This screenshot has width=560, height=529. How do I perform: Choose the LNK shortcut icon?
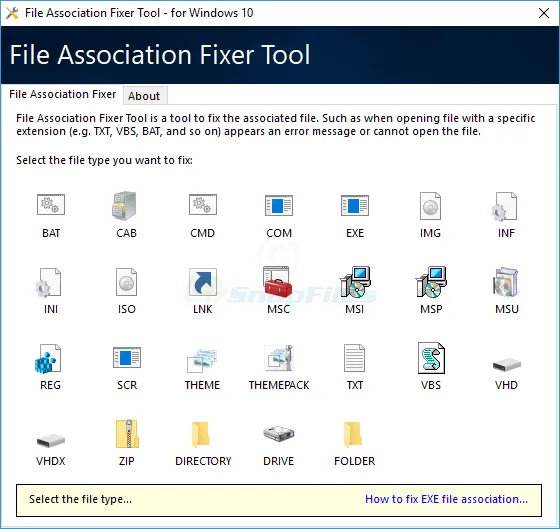[202, 282]
